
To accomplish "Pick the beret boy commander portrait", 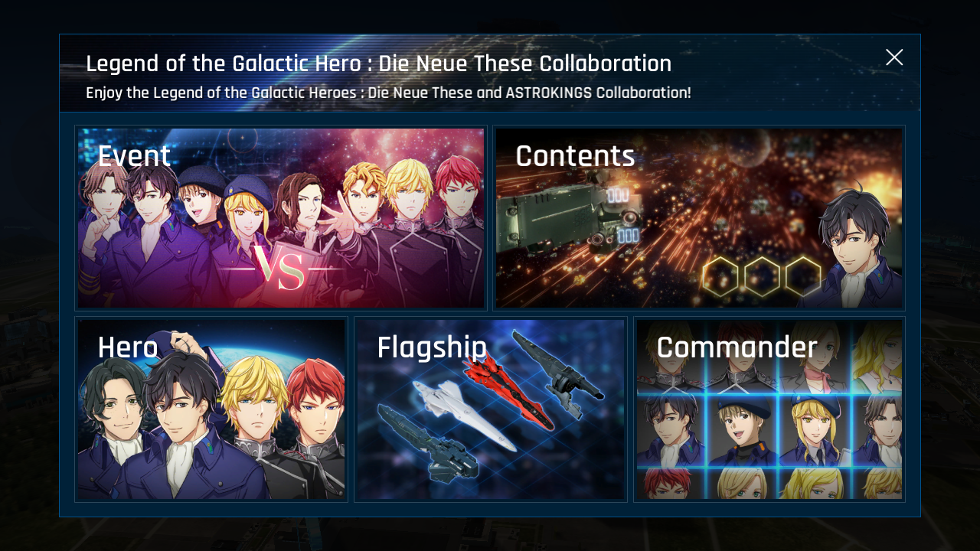I will click(x=743, y=430).
